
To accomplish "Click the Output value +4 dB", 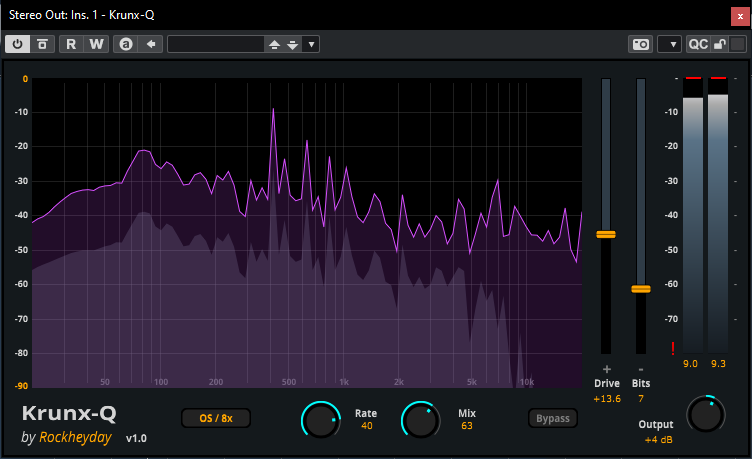I will [x=658, y=440].
